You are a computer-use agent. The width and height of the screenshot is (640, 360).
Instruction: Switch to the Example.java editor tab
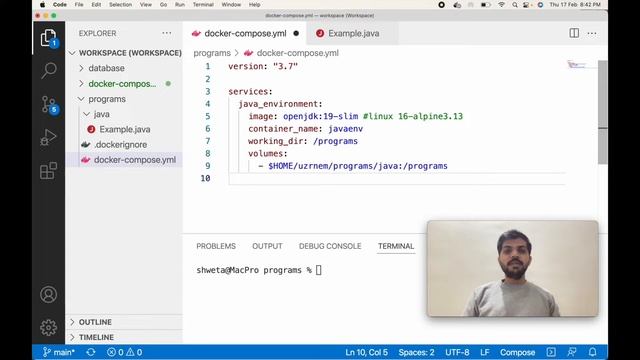coord(353,33)
